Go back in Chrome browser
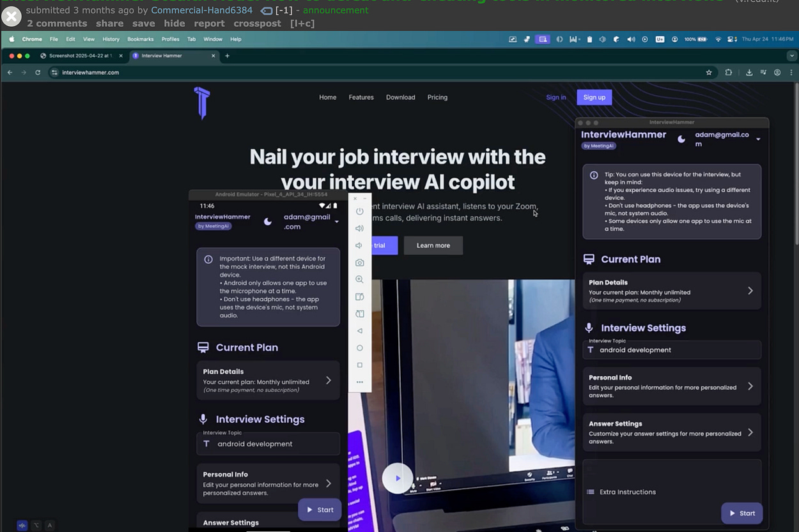799x532 pixels. [10, 73]
